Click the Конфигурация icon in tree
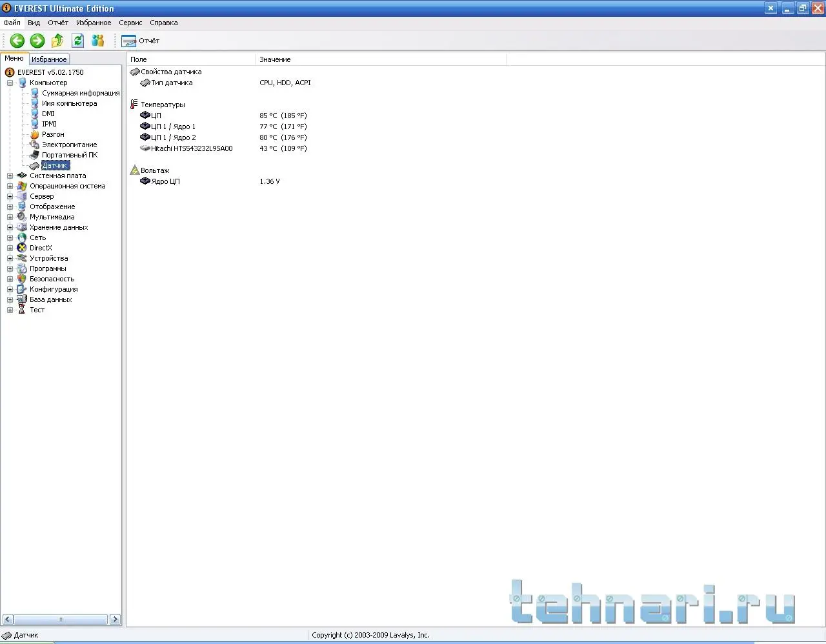 (22, 289)
